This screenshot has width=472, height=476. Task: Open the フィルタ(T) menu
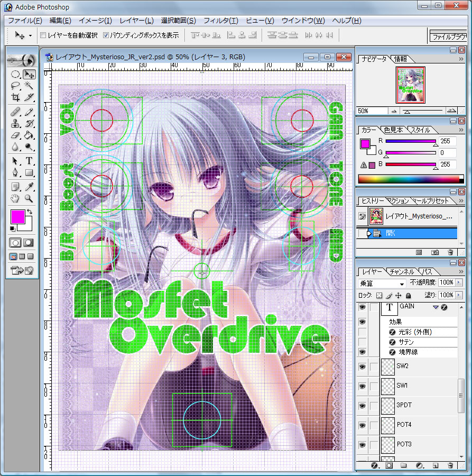(220, 21)
